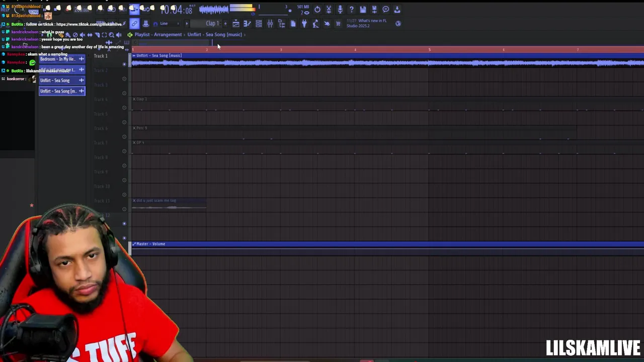The image size is (644, 362).
Task: Select Bedroom - In My He.. clip in picker
Action: 62,59
